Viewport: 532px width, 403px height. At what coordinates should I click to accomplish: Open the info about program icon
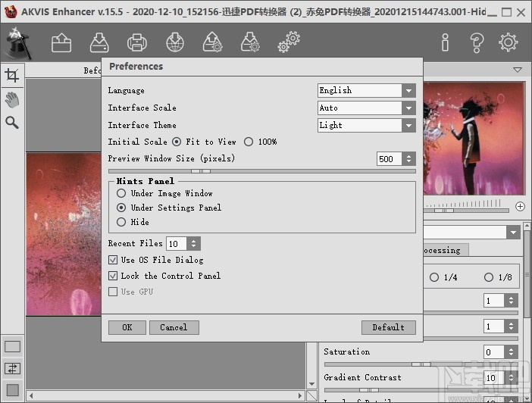(445, 42)
